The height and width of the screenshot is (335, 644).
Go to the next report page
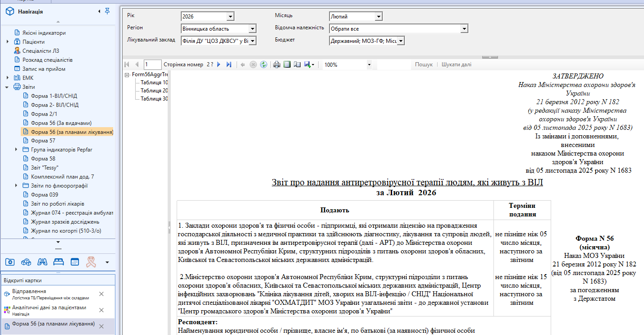219,64
